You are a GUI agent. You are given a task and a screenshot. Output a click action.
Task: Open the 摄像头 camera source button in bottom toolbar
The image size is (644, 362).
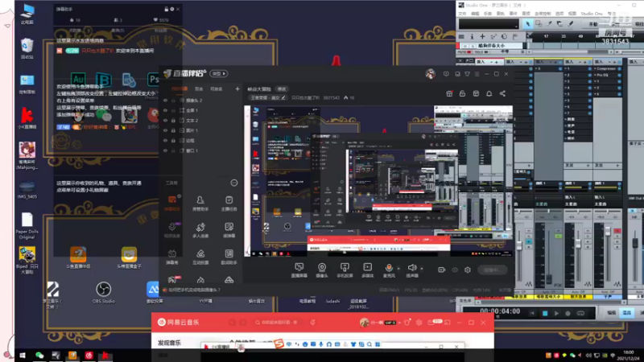[322, 270]
